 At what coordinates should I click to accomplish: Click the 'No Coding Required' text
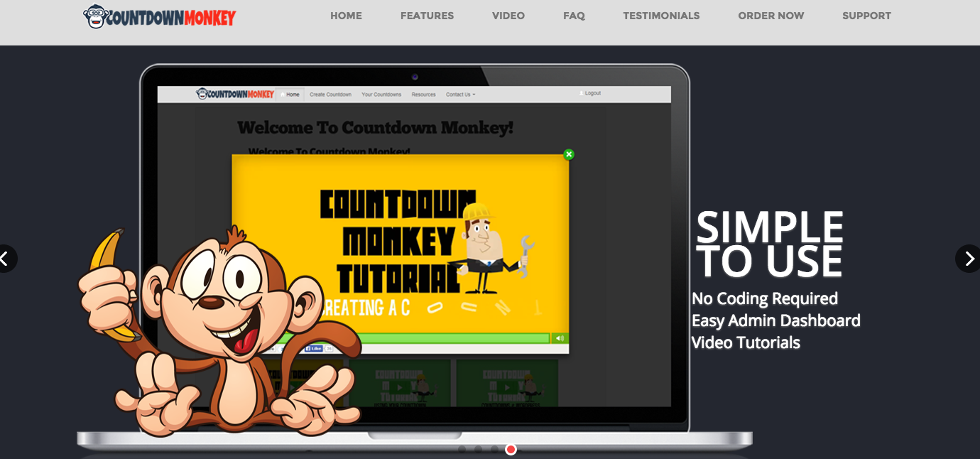(x=765, y=298)
